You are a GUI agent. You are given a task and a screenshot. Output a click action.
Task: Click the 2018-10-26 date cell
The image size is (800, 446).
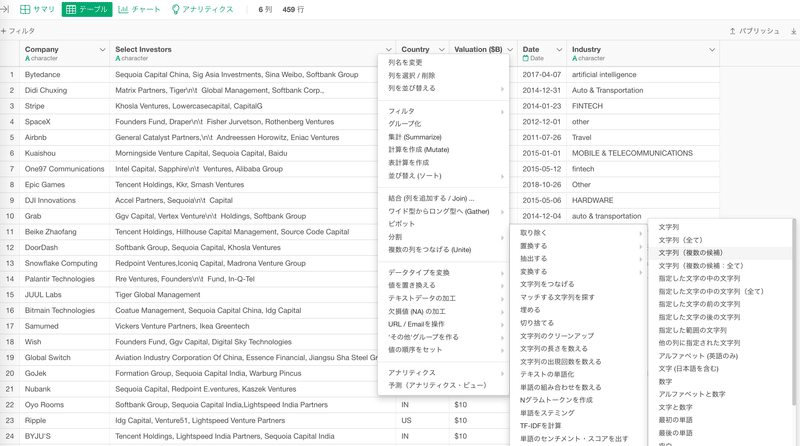542,185
